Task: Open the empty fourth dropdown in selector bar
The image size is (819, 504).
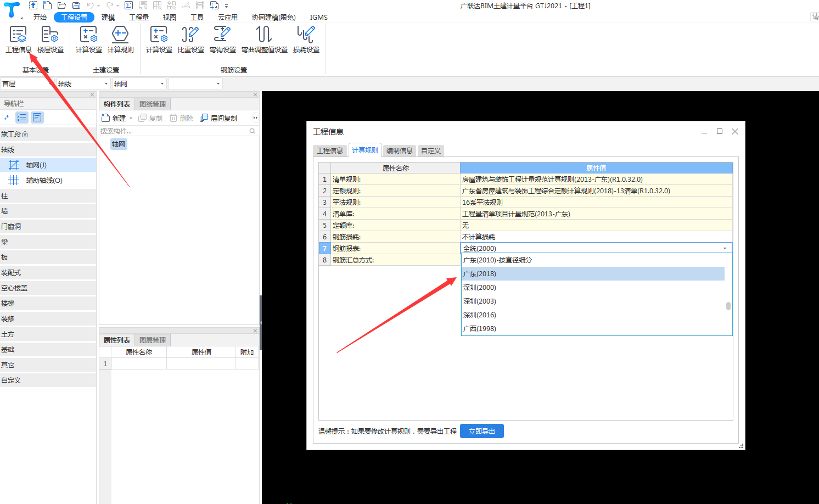Action: click(x=195, y=83)
